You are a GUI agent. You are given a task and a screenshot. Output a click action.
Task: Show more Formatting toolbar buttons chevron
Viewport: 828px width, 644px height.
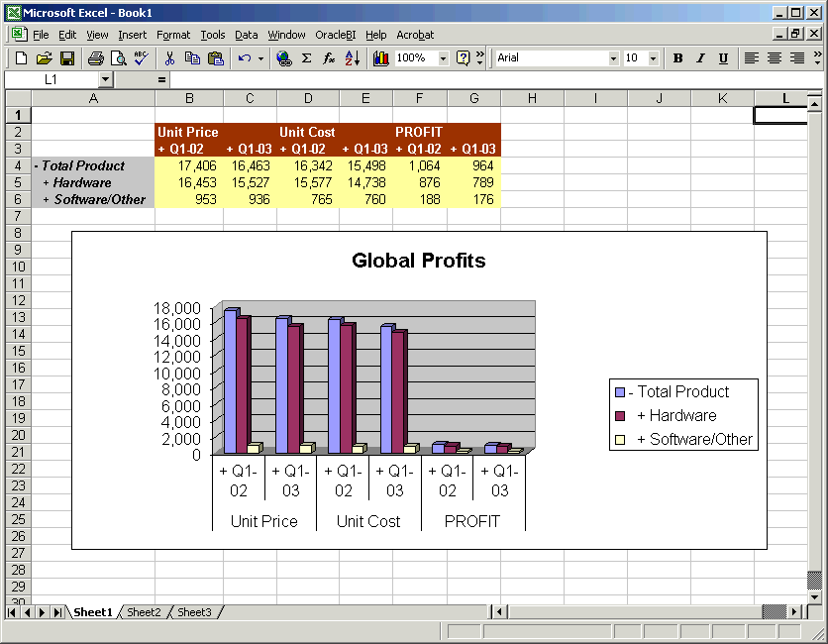[x=817, y=58]
